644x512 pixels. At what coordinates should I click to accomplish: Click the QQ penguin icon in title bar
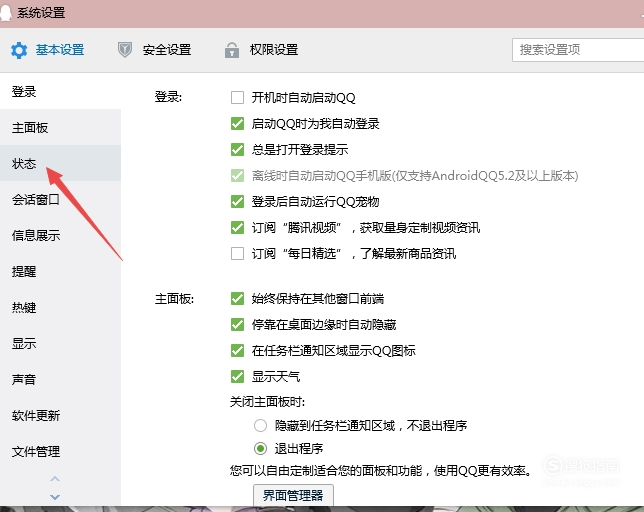pos(6,13)
